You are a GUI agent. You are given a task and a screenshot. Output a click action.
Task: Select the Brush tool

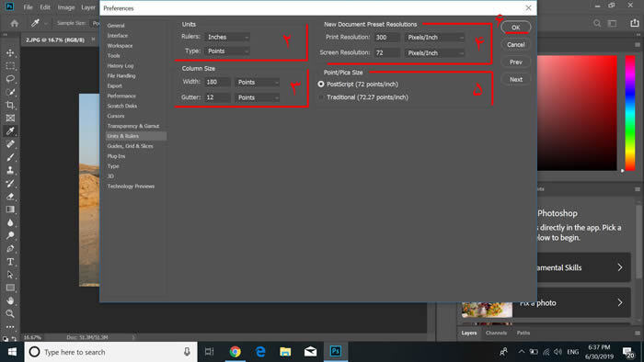click(10, 157)
